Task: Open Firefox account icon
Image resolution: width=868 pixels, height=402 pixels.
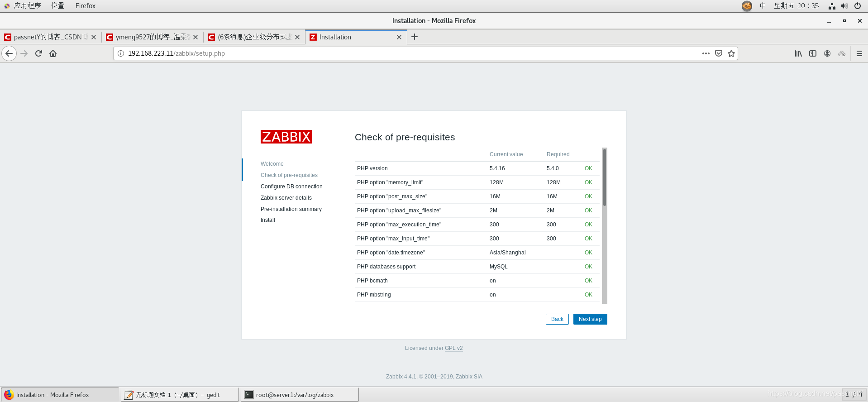Action: pos(827,53)
